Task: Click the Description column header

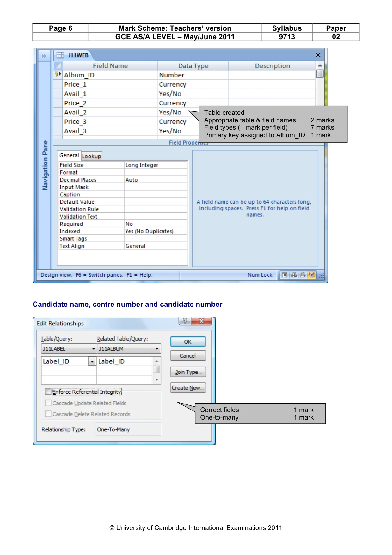Action: click(x=272, y=66)
